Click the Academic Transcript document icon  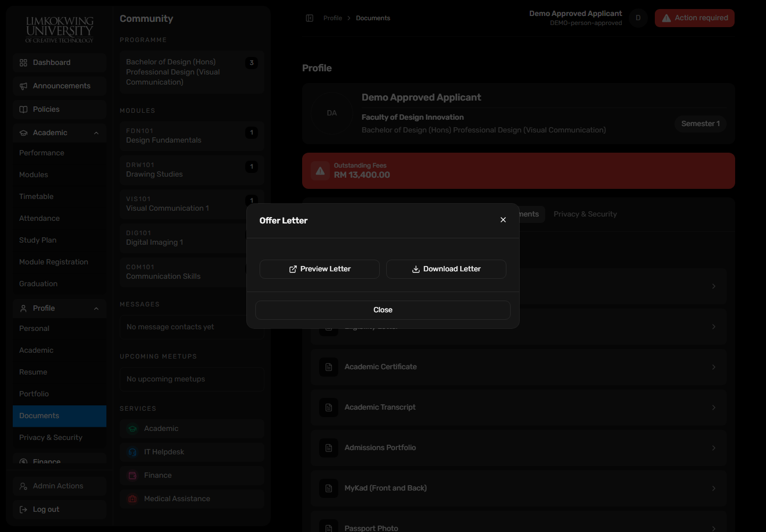pos(329,408)
